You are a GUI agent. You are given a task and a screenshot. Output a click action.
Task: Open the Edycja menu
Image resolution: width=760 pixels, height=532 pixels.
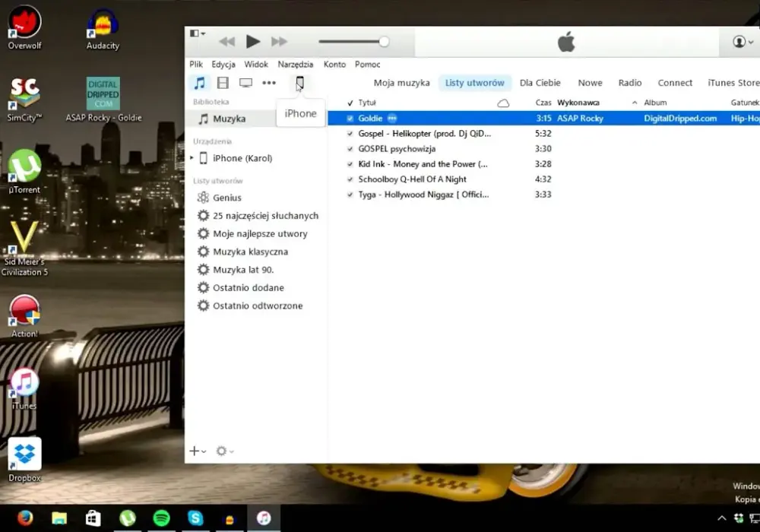click(223, 64)
